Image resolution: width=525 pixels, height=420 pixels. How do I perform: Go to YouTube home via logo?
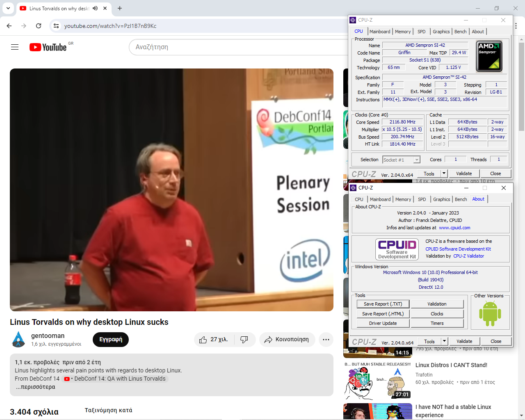point(48,47)
